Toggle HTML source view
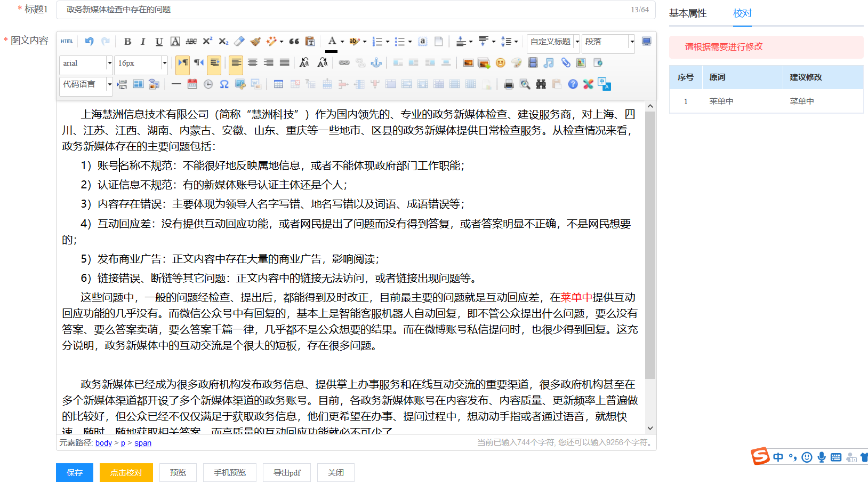 click(67, 42)
